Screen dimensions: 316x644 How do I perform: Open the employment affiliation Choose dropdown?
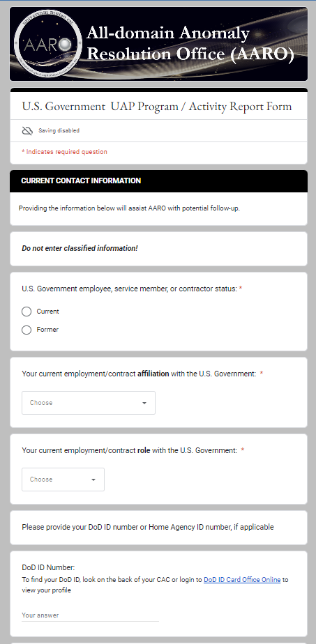point(89,403)
